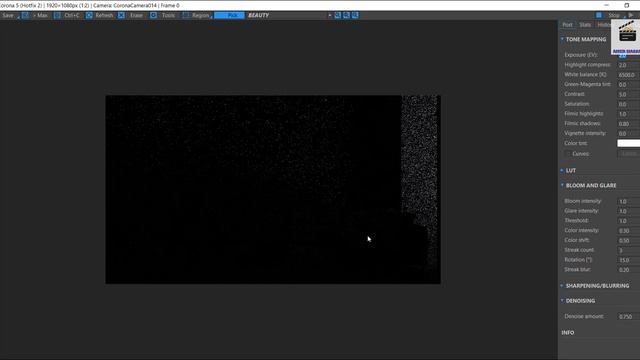Image resolution: width=640 pixels, height=360 pixels.
Task: Edit the Glare intensity value
Action: [x=629, y=211]
